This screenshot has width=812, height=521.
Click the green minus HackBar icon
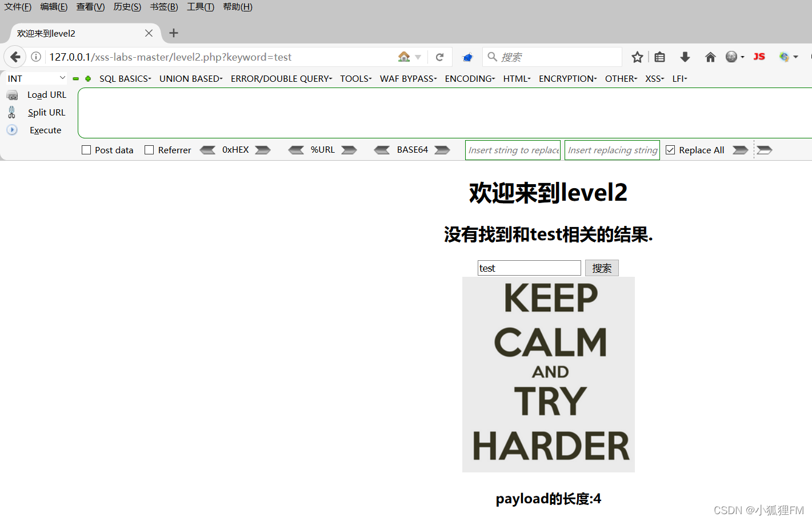click(75, 79)
